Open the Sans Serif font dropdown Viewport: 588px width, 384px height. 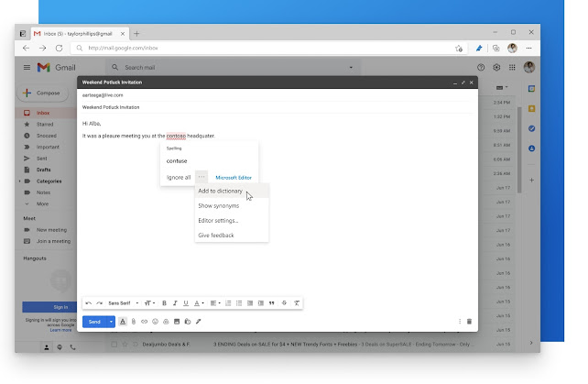(x=124, y=303)
